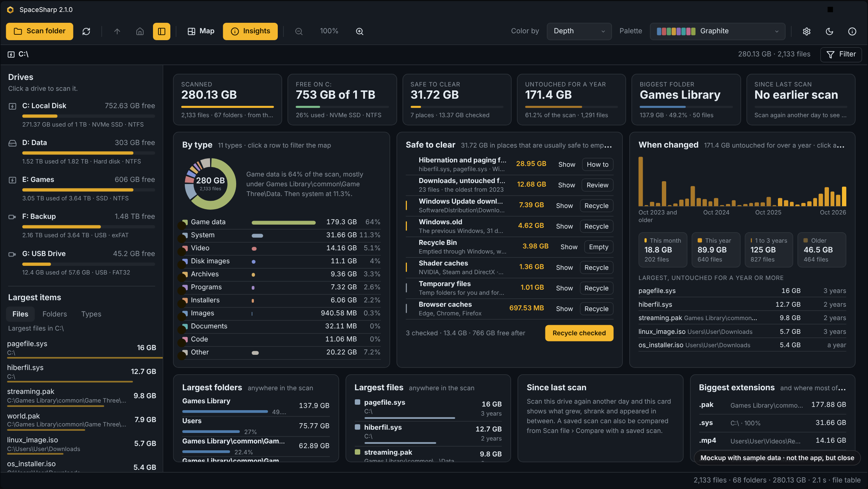This screenshot has width=868, height=489.
Task: Click How to for Hibernation files
Action: pos(597,164)
